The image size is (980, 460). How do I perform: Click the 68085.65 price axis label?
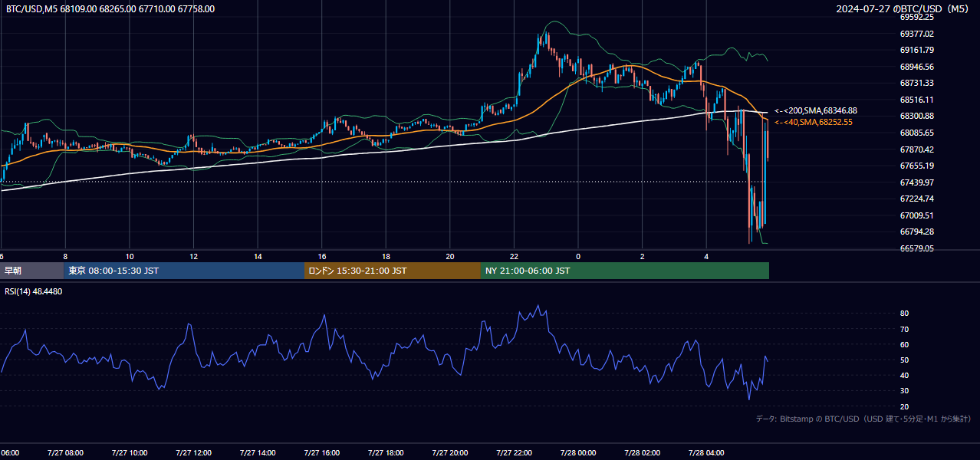click(x=916, y=133)
